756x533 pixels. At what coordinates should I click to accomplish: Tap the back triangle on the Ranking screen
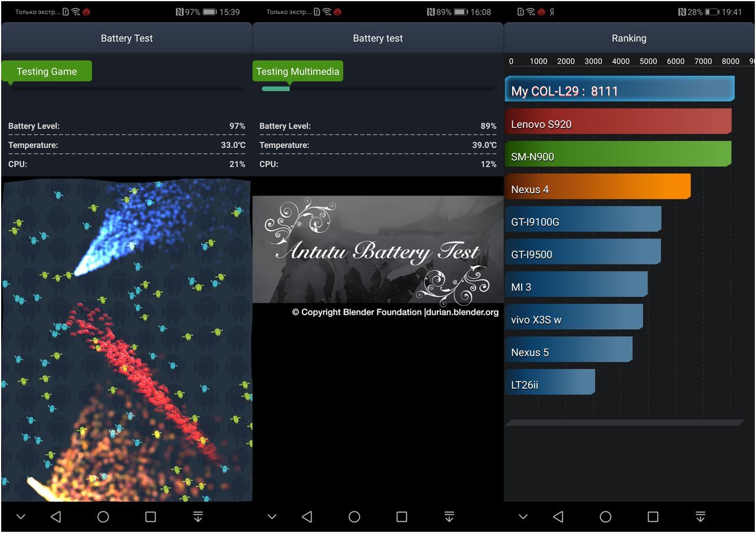tap(558, 517)
